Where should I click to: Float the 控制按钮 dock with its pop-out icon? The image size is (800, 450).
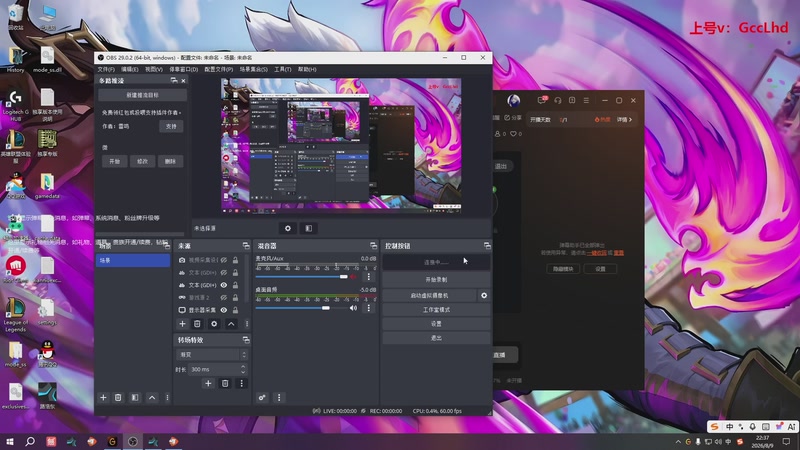(487, 246)
